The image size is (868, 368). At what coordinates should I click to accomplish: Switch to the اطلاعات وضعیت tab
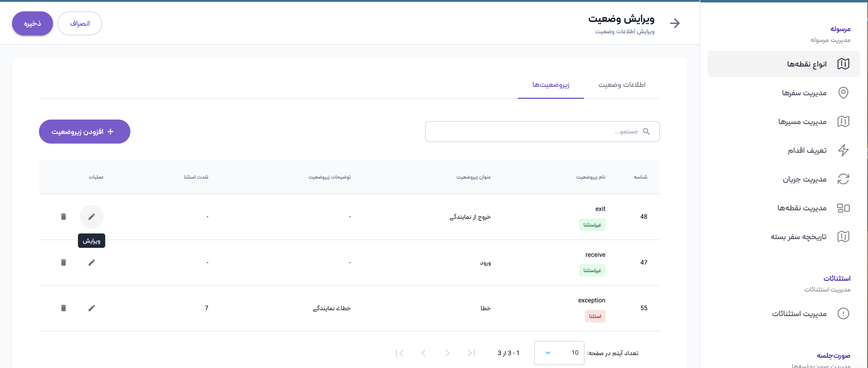click(621, 85)
